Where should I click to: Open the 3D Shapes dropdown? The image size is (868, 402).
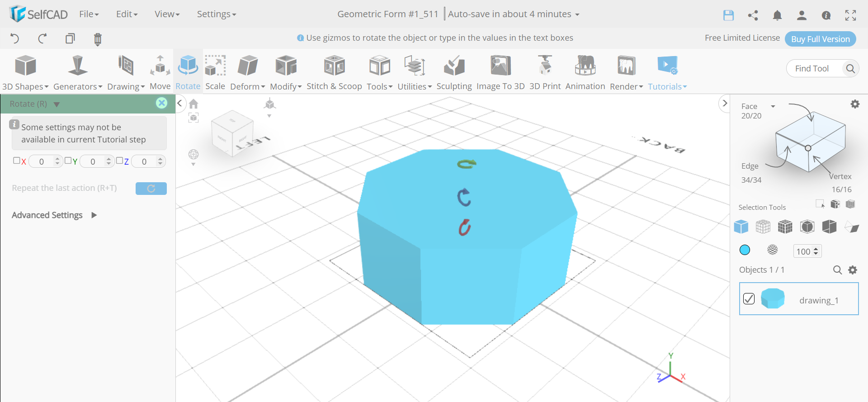click(25, 72)
